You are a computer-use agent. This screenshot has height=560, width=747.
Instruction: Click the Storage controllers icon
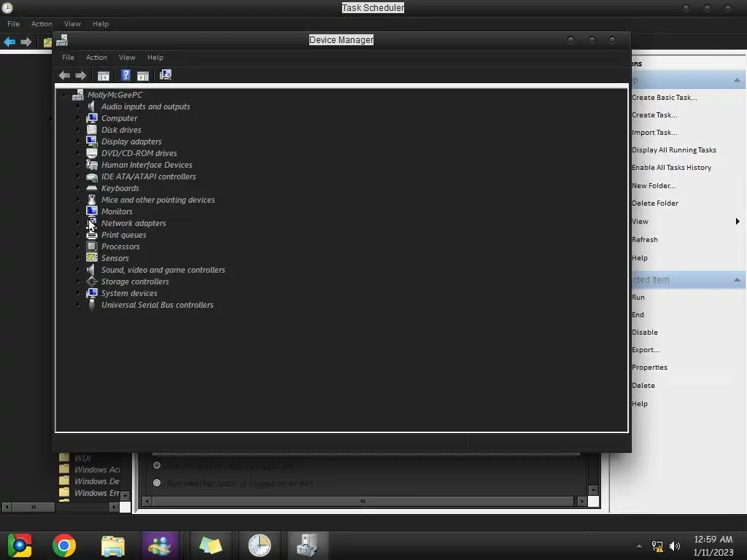pos(91,281)
